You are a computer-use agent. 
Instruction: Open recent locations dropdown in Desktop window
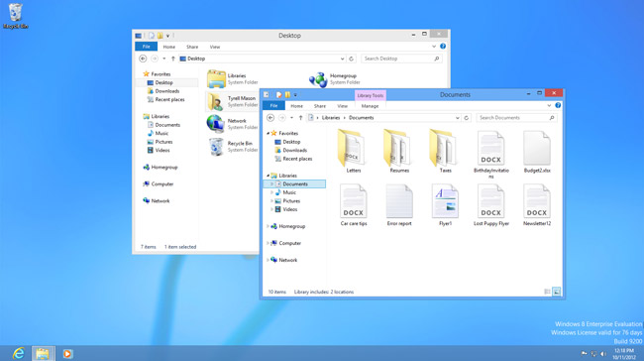(163, 59)
